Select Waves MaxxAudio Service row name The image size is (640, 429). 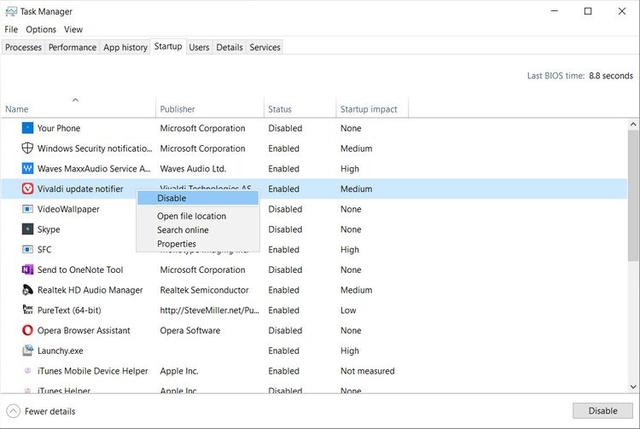pyautogui.click(x=94, y=169)
